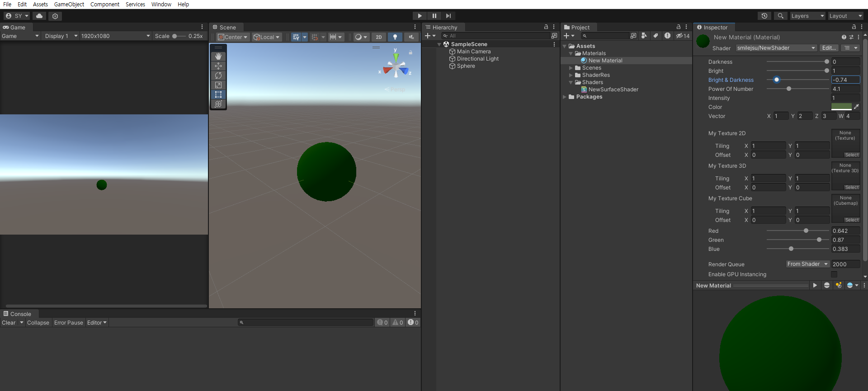Click the green Y axis gizmo cone
The width and height of the screenshot is (868, 391).
click(396, 57)
